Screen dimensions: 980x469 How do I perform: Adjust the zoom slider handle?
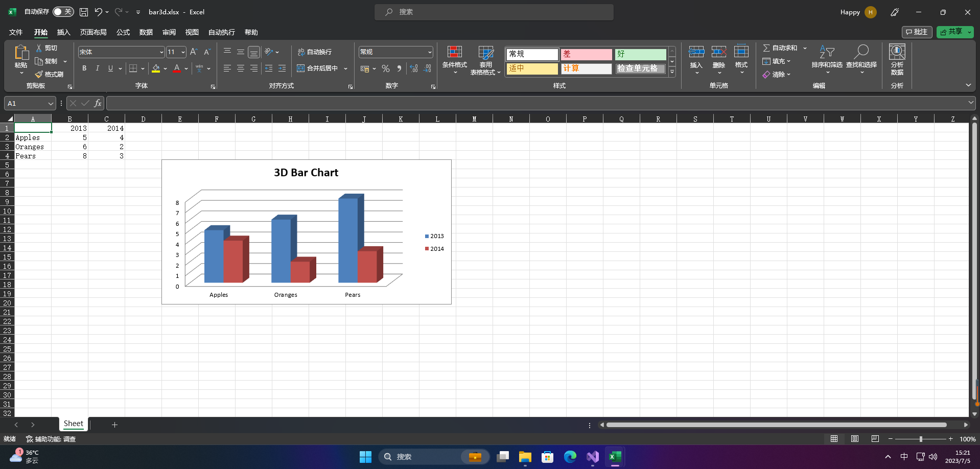pyautogui.click(x=921, y=439)
